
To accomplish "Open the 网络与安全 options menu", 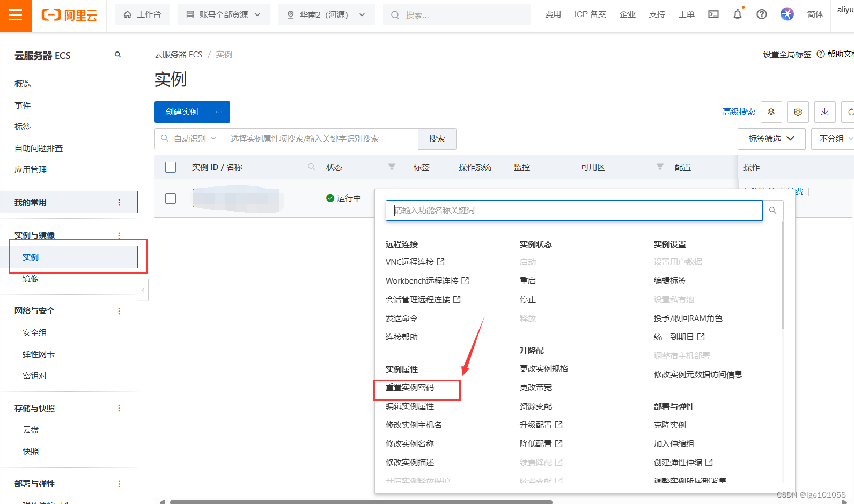I will pyautogui.click(x=119, y=311).
